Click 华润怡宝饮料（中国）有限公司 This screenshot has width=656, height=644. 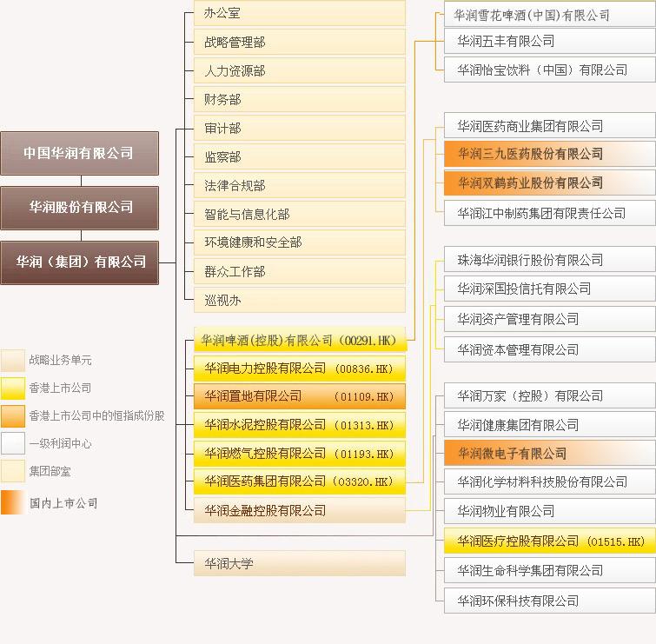pyautogui.click(x=550, y=70)
